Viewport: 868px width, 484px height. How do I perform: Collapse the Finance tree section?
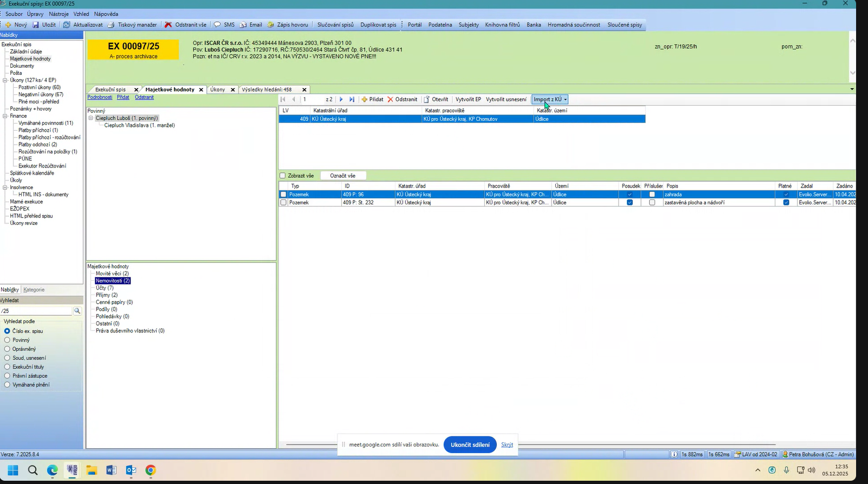5,116
